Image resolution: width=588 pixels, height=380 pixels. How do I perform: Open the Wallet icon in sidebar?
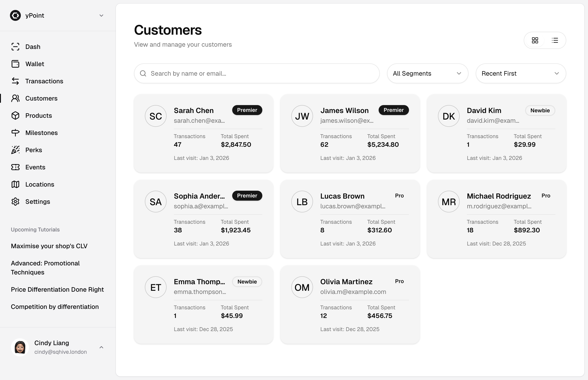15,64
